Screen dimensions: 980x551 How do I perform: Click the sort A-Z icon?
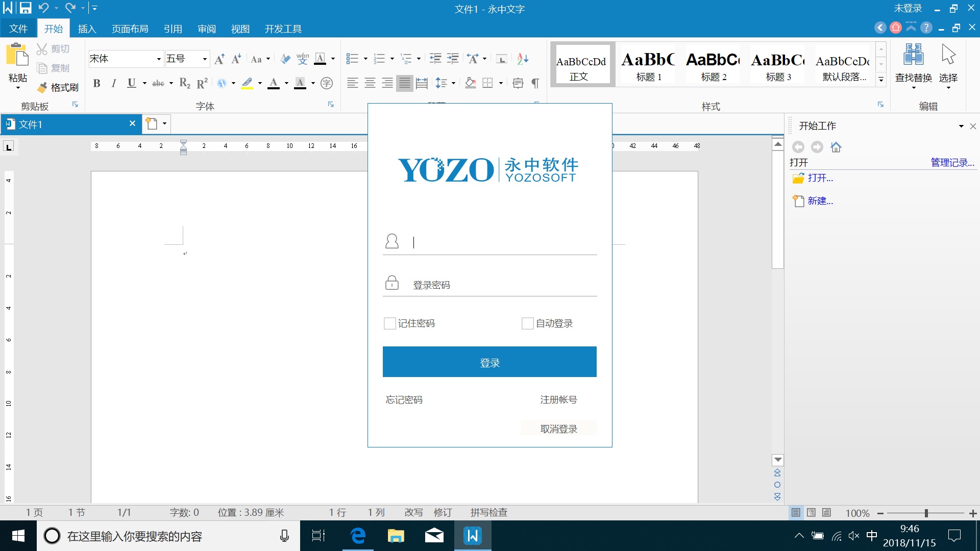523,59
